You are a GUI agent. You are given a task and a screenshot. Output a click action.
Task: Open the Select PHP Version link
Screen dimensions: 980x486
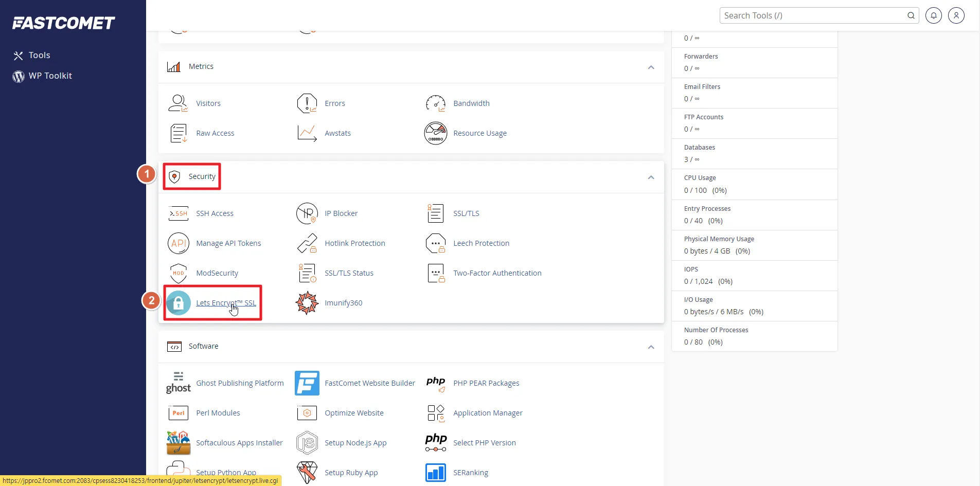485,443
